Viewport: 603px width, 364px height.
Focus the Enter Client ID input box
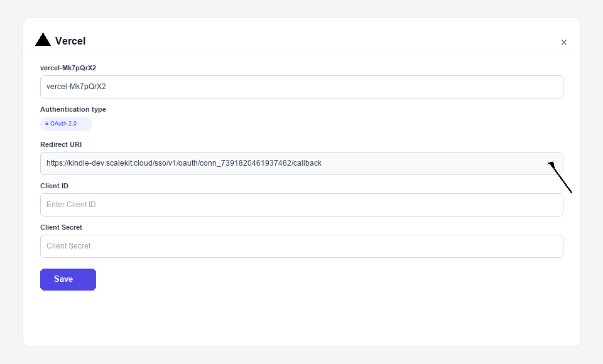tap(301, 205)
